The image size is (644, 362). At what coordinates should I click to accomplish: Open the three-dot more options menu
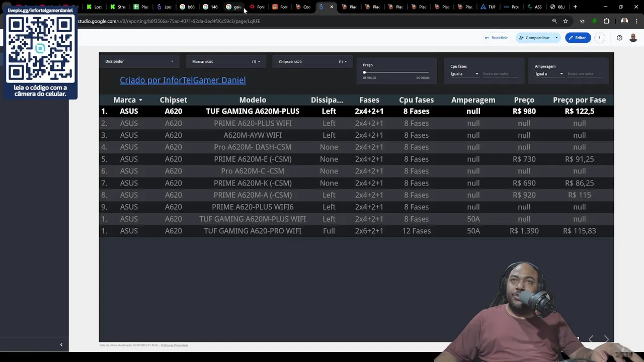[x=600, y=38]
